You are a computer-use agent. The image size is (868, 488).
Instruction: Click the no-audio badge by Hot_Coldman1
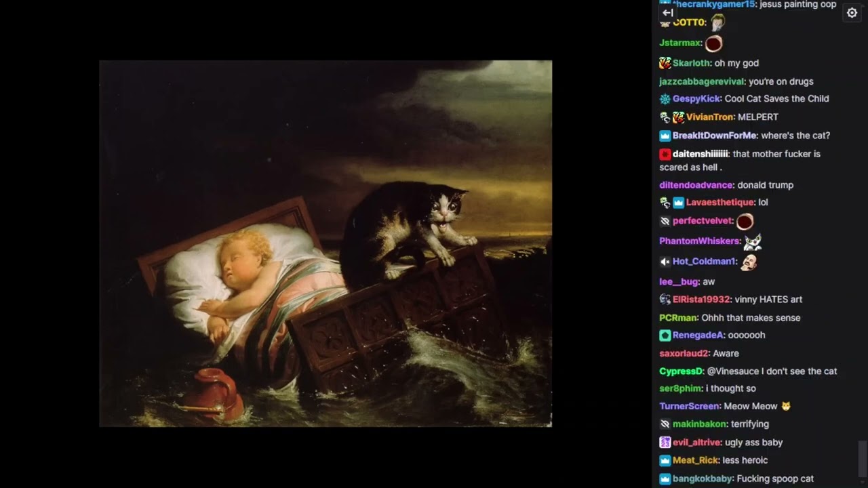665,262
